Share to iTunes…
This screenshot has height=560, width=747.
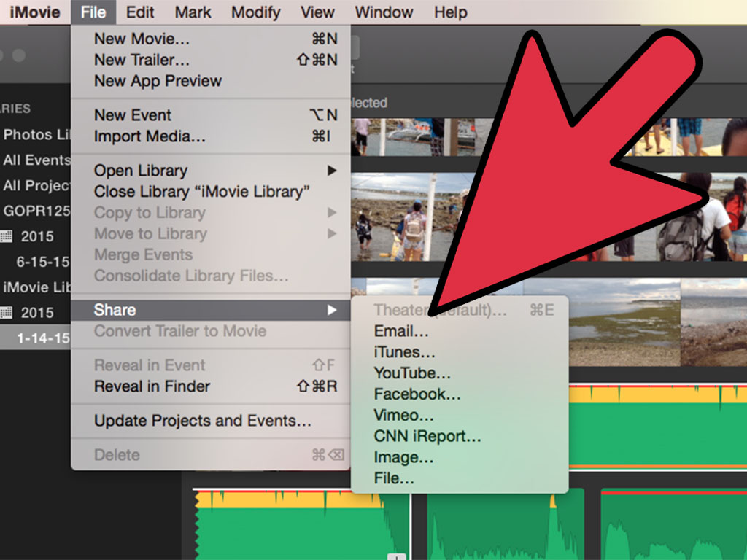tap(460, 352)
